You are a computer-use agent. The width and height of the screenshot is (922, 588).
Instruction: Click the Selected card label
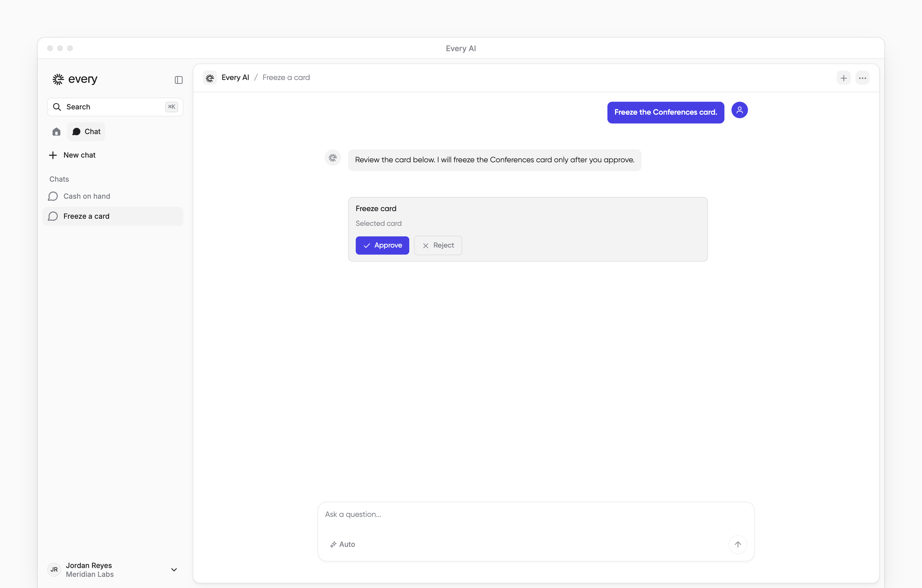tap(378, 223)
